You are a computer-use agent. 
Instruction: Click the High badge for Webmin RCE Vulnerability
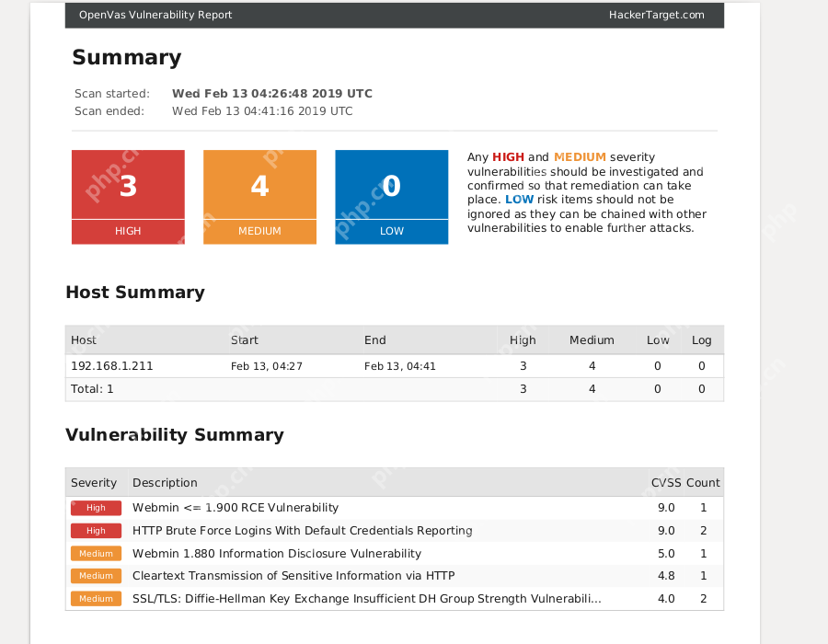(96, 508)
